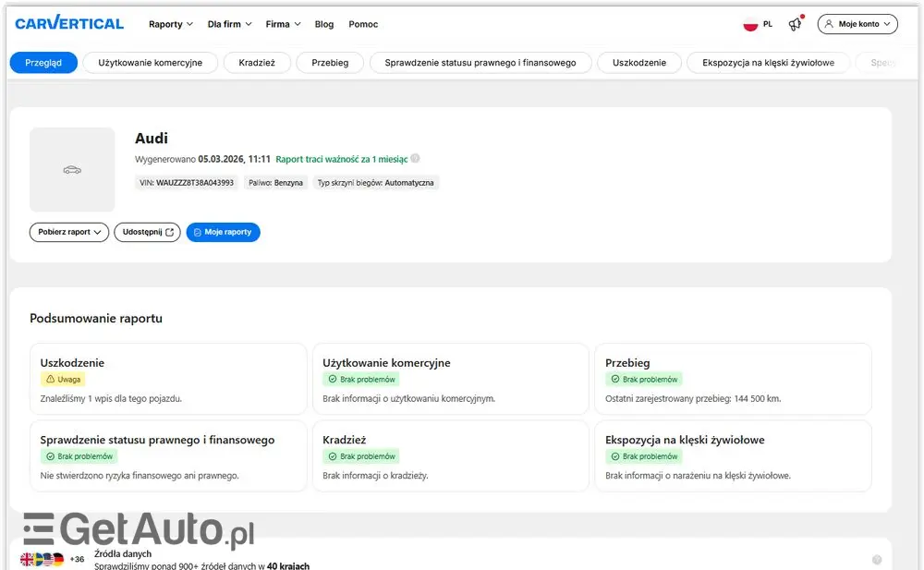
Task: Open the Moje konto dropdown
Action: tap(857, 24)
